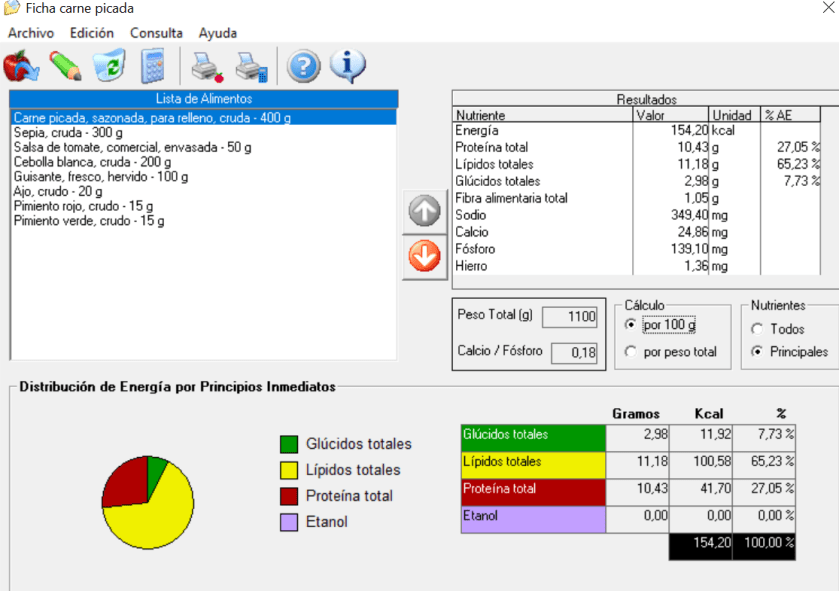Click the printer icon with calculator
Image resolution: width=839 pixels, height=591 pixels.
point(251,66)
